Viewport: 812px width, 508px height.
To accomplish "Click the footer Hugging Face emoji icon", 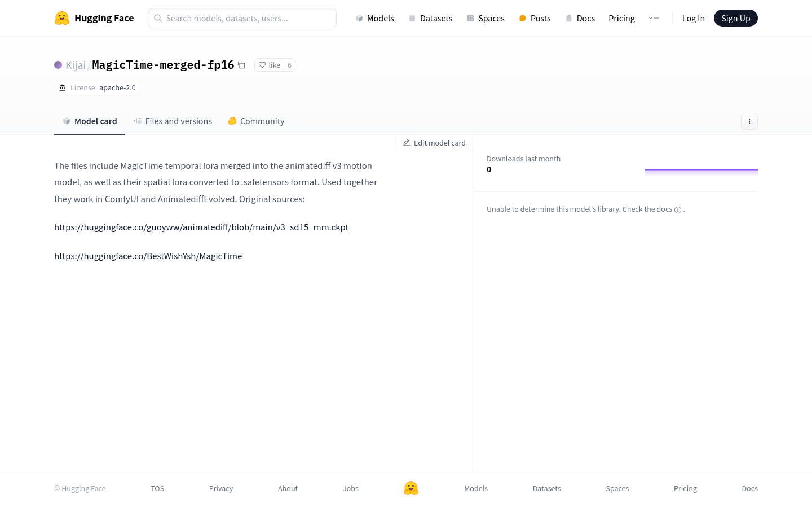I will point(411,488).
